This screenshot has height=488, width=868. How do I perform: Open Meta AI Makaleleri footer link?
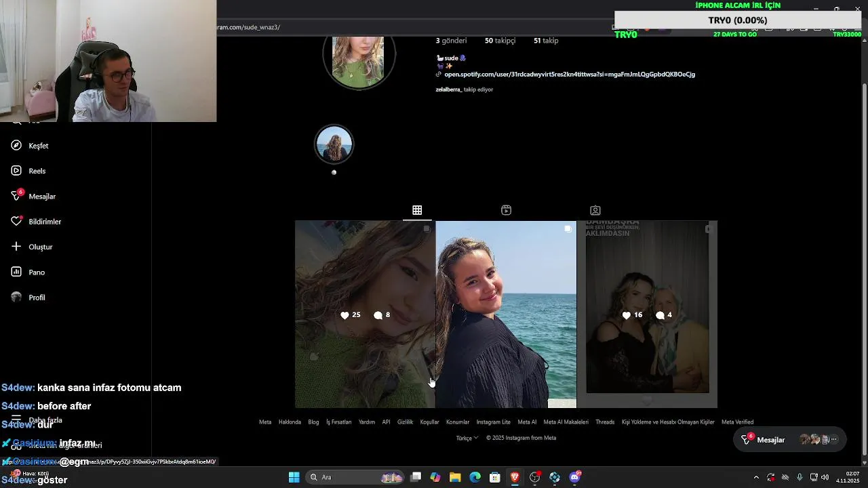coord(566,422)
